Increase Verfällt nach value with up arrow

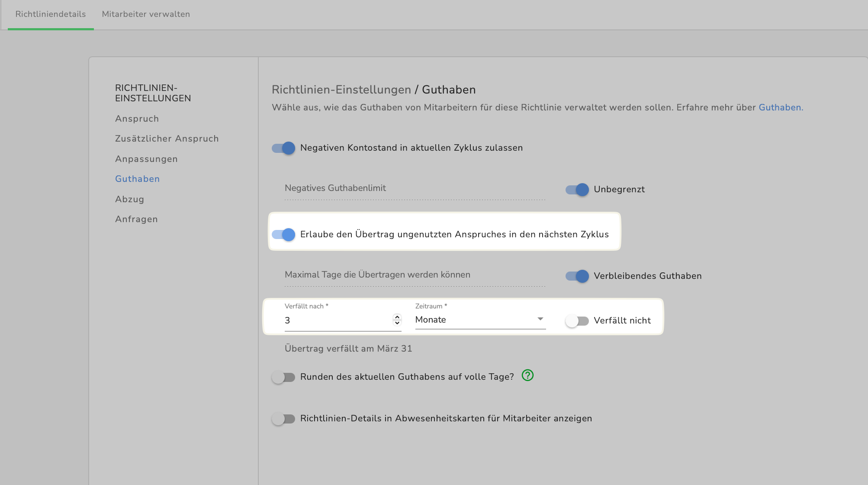click(x=397, y=317)
